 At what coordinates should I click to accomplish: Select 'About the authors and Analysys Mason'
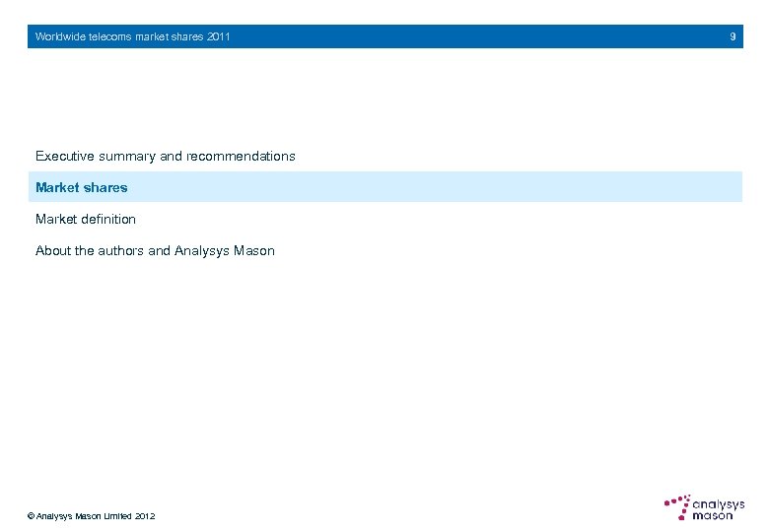pos(155,251)
